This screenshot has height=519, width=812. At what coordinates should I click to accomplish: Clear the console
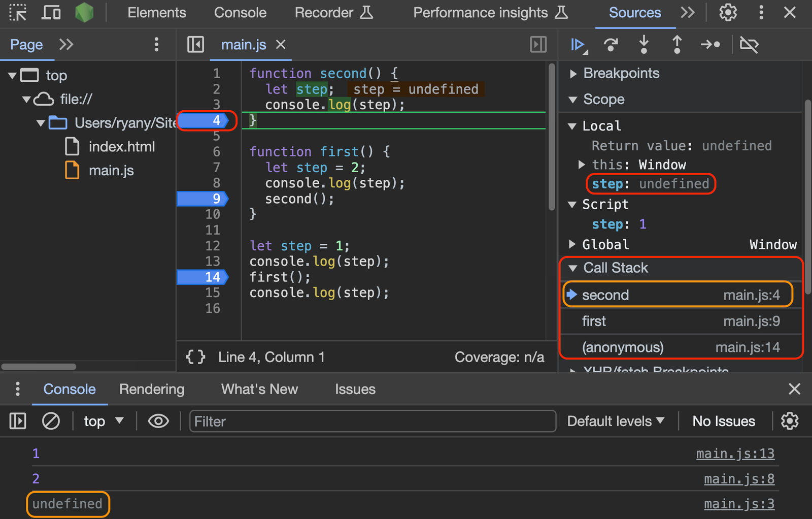tap(51, 421)
